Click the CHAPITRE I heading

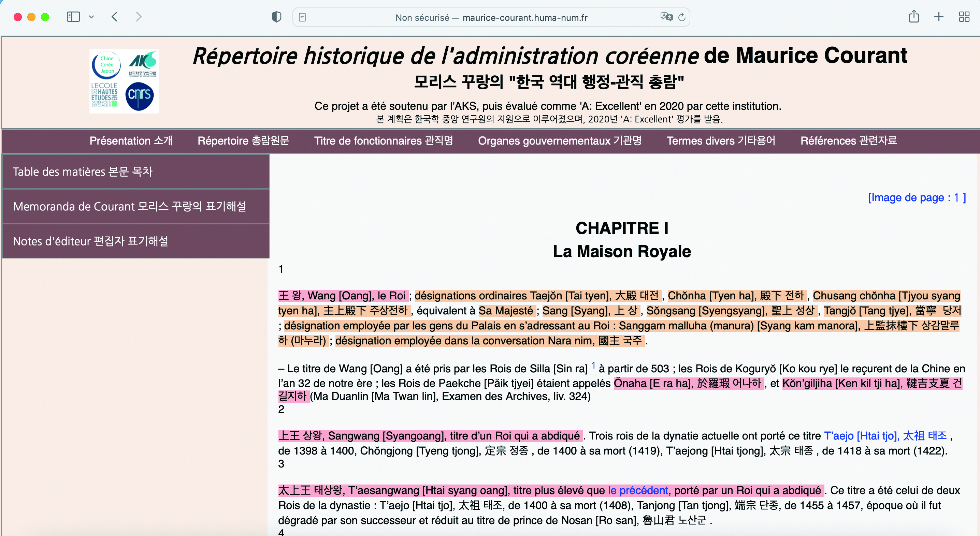tap(622, 228)
